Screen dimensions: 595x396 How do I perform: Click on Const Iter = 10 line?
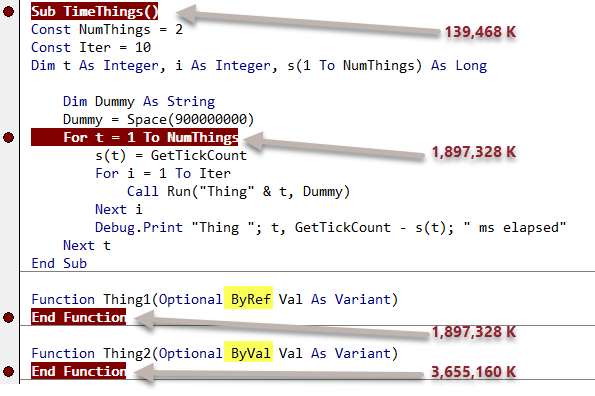(x=91, y=47)
